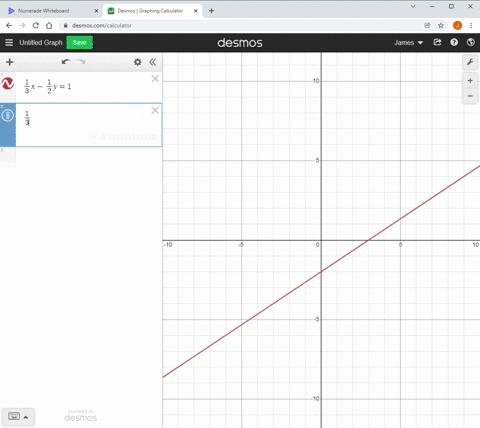The height and width of the screenshot is (428, 480).
Task: Click the empty expression row 3
Action: click(81, 157)
